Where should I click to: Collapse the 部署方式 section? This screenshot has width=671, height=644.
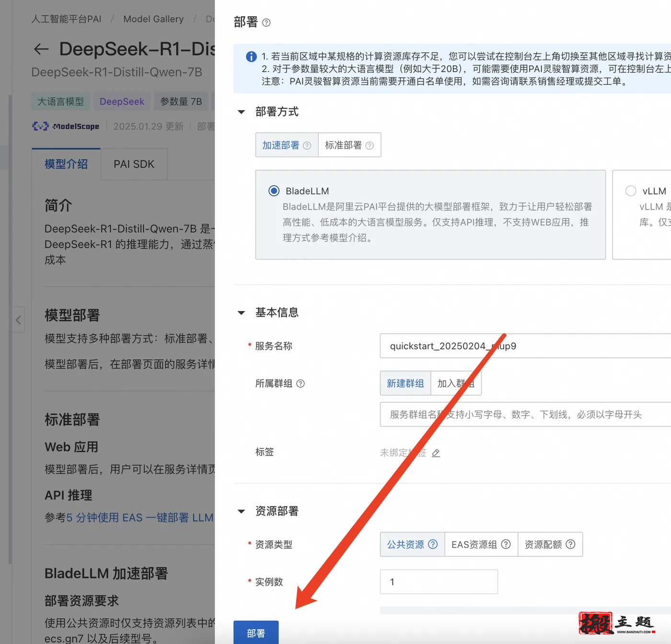pos(242,112)
